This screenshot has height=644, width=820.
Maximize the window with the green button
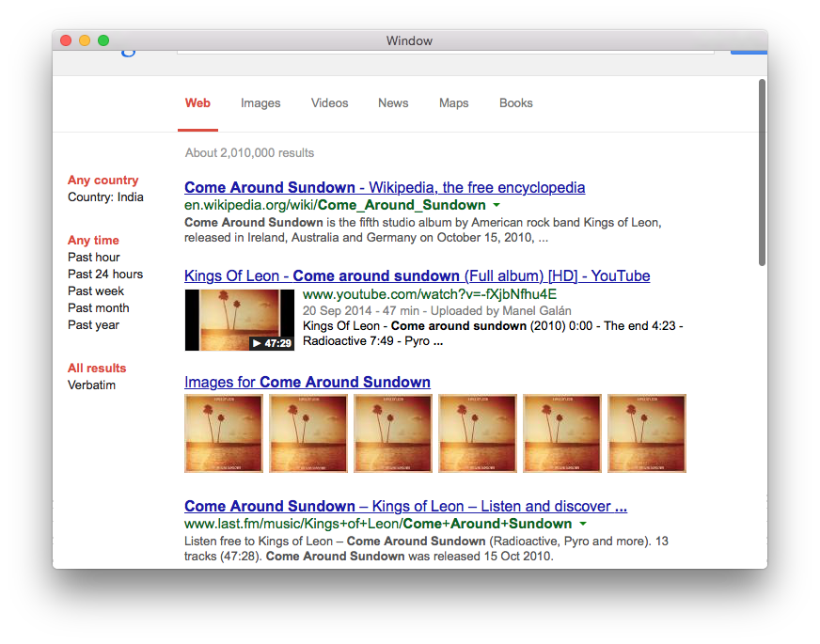click(x=103, y=40)
